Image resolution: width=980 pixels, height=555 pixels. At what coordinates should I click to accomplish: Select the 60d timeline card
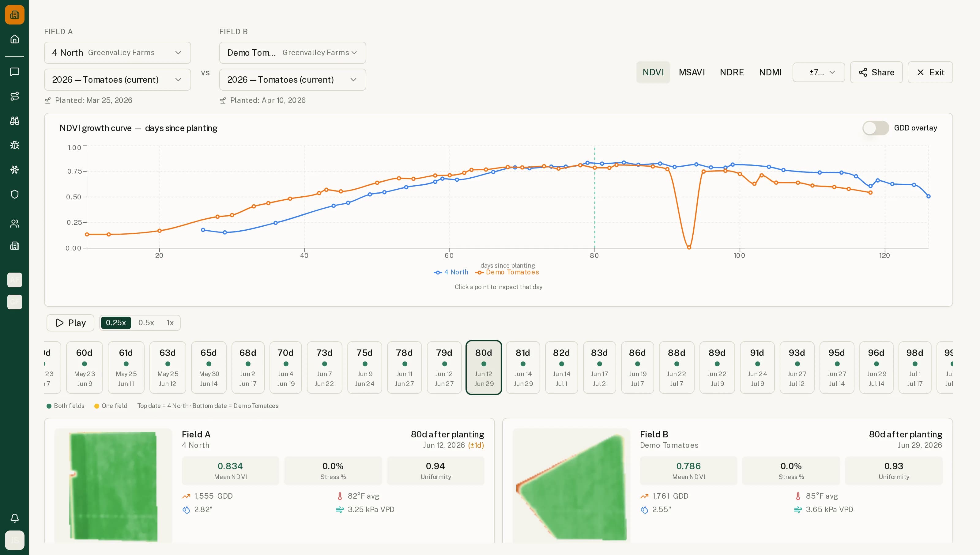(x=85, y=368)
